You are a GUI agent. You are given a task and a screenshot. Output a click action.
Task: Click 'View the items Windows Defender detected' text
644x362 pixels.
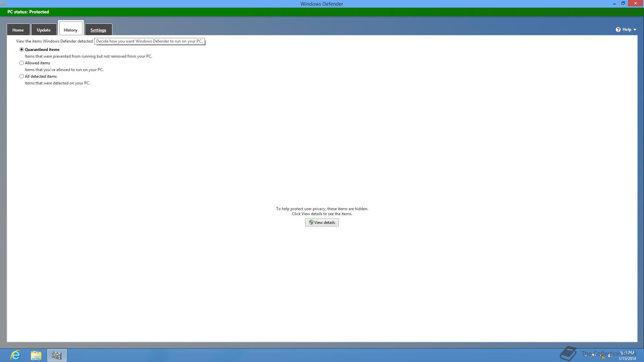click(54, 41)
